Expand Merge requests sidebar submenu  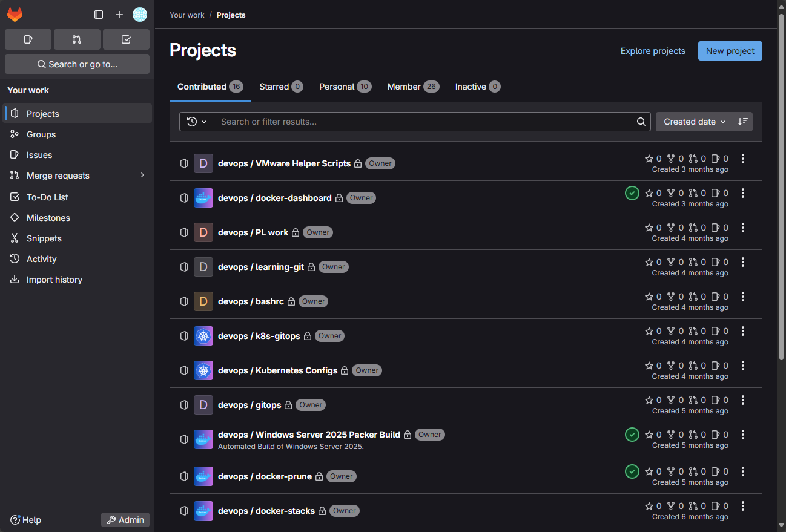click(143, 176)
